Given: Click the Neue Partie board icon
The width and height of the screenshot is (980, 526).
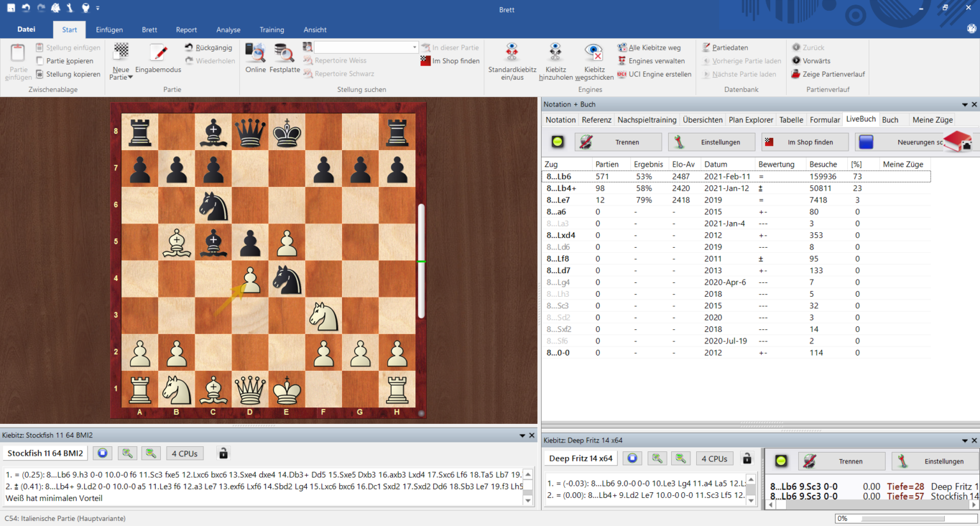Looking at the screenshot, I should click(121, 52).
